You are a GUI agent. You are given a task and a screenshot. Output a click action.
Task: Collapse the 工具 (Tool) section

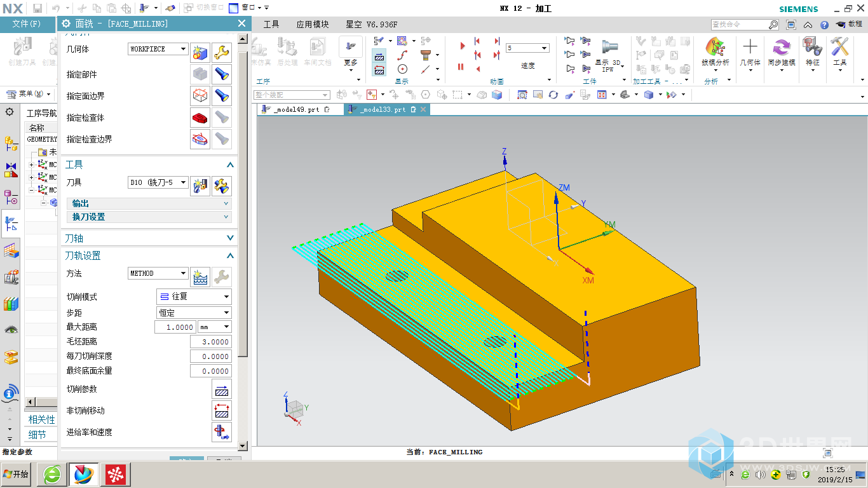[230, 165]
